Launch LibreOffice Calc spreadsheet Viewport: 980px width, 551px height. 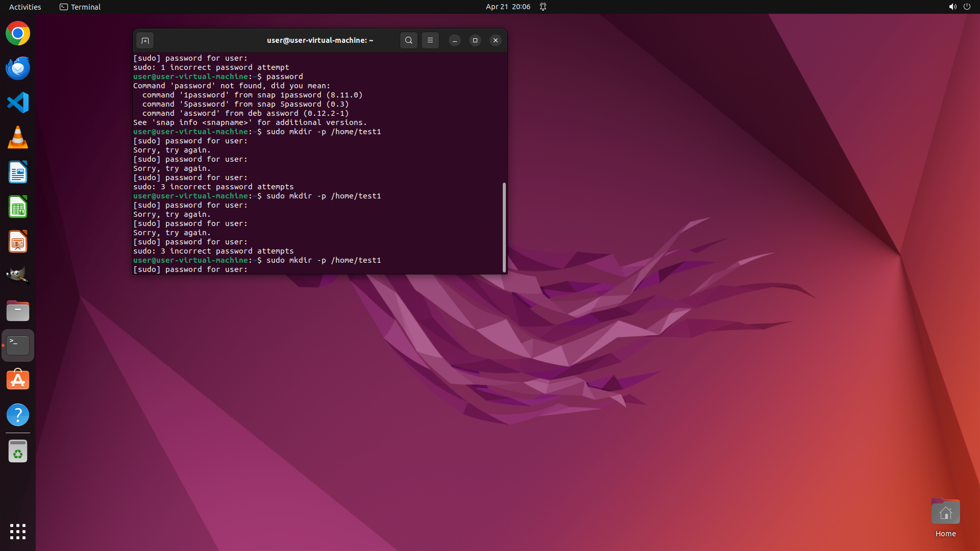[x=18, y=207]
